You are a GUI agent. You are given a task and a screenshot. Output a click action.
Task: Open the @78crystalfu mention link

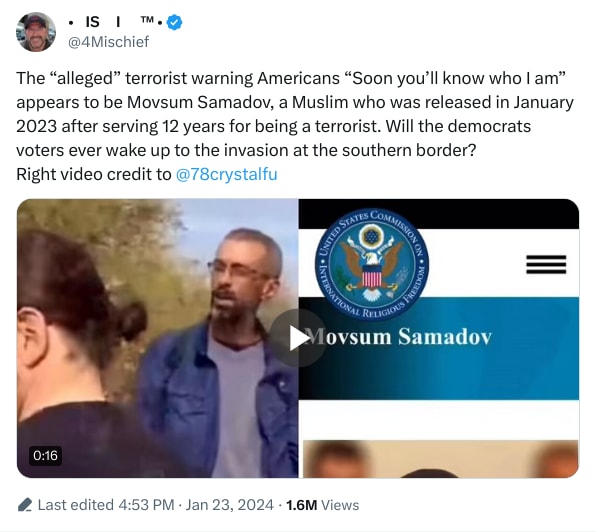pyautogui.click(x=226, y=174)
